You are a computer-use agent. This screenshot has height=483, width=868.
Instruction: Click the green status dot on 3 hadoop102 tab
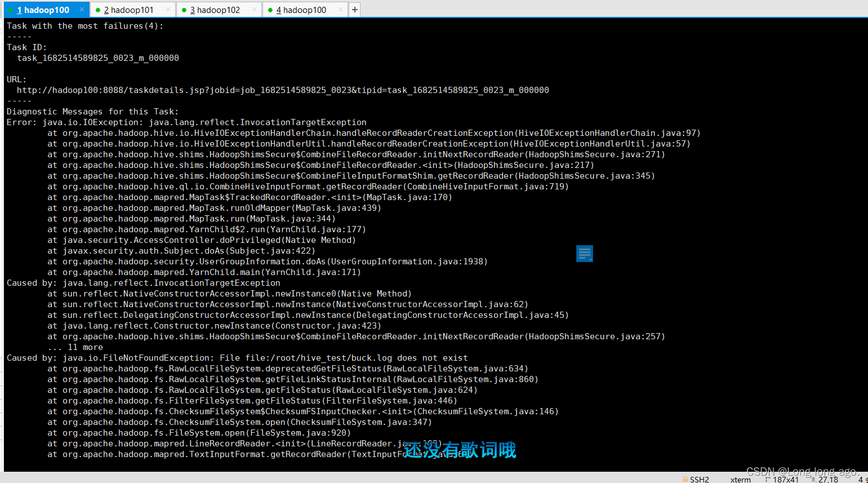pyautogui.click(x=184, y=10)
